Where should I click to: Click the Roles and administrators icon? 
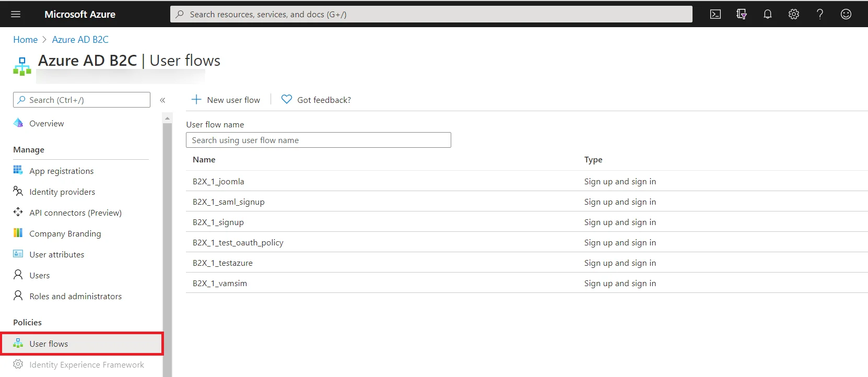pos(18,296)
